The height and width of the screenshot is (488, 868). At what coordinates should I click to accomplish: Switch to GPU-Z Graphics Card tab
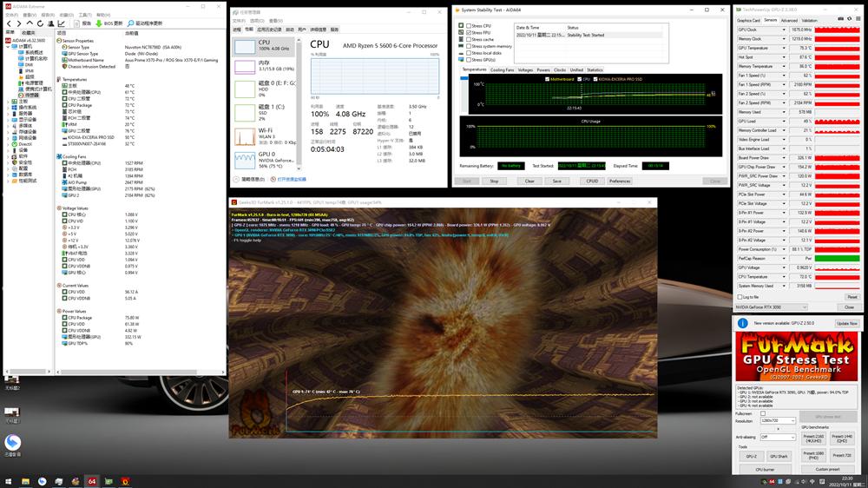click(x=747, y=20)
